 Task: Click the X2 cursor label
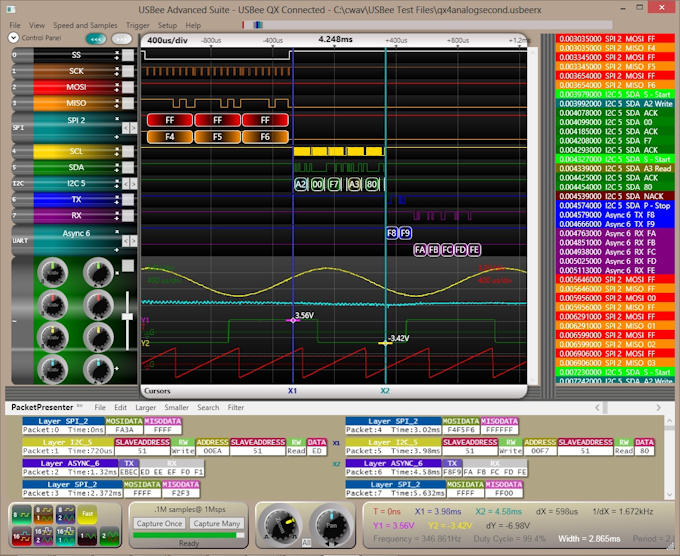click(x=385, y=391)
